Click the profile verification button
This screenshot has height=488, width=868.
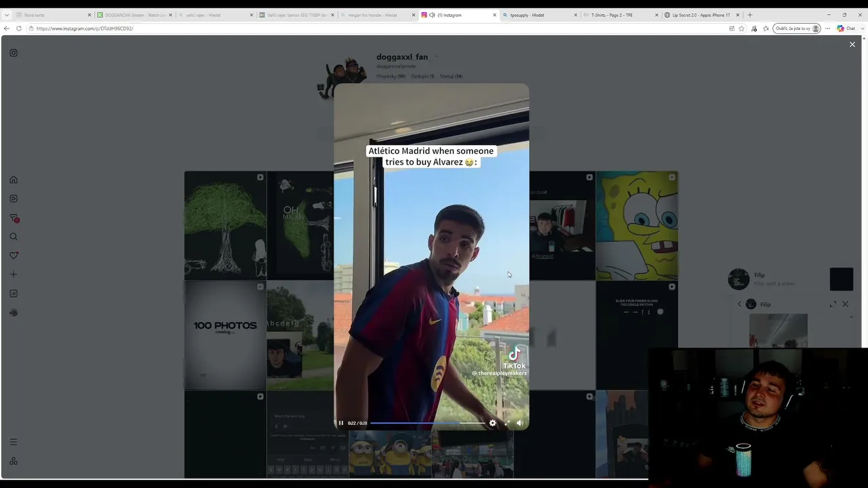[797, 28]
